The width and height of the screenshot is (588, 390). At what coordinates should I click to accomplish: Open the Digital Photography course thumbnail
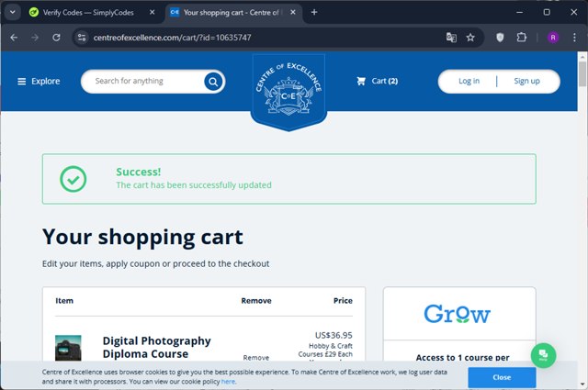point(68,348)
